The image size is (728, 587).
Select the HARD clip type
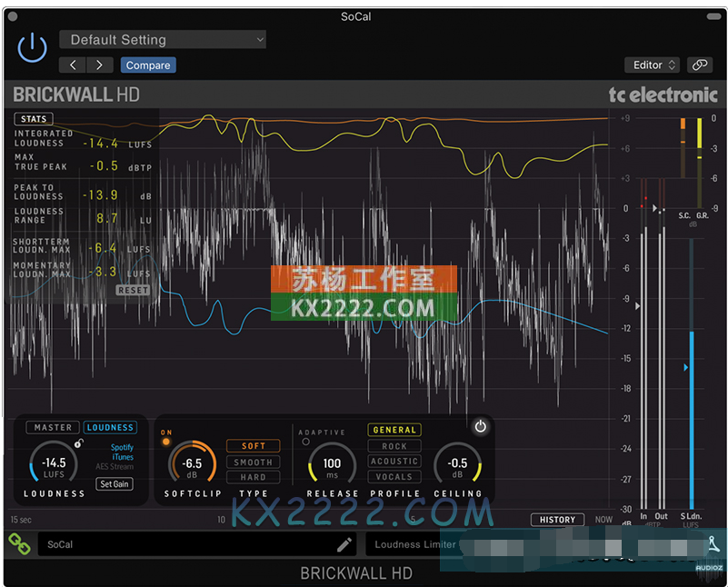click(253, 477)
